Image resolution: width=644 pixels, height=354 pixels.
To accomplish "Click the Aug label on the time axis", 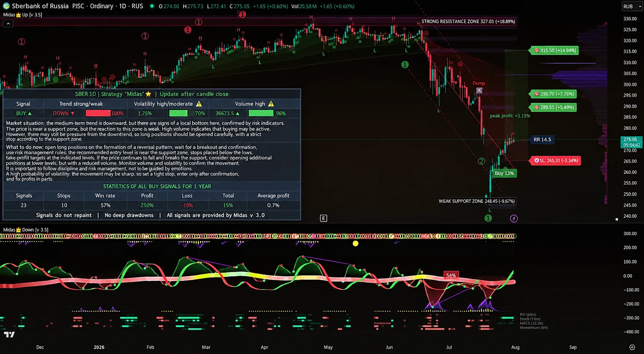I will tap(515, 347).
